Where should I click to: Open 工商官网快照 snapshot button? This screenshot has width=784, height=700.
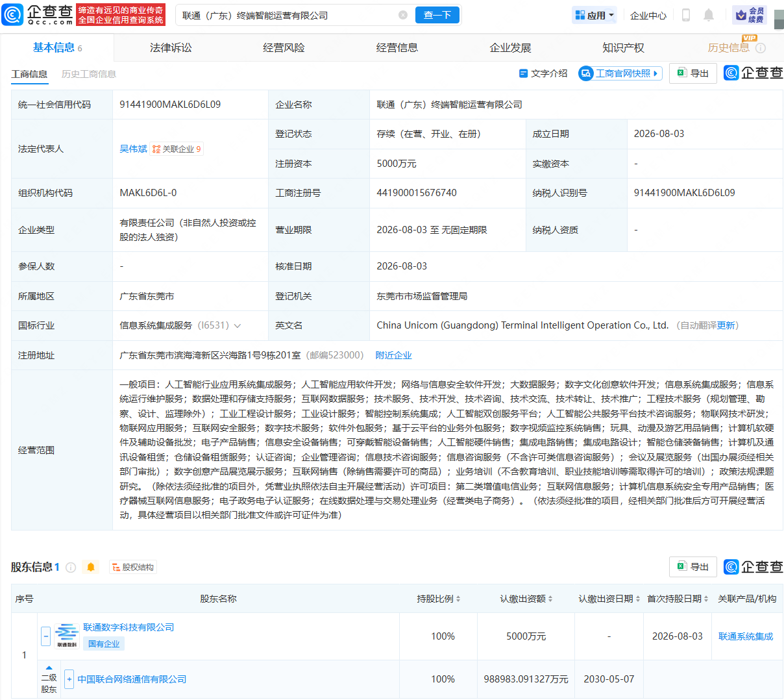[x=620, y=73]
